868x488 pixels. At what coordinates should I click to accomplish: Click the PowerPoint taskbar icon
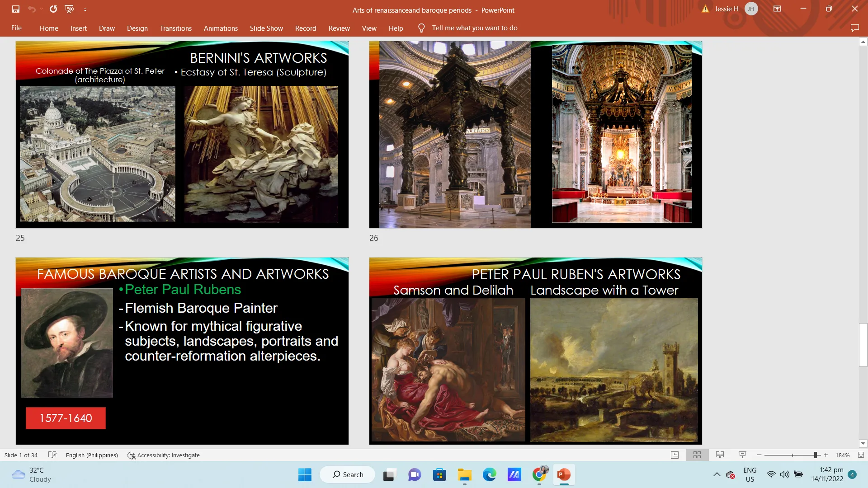tap(564, 475)
